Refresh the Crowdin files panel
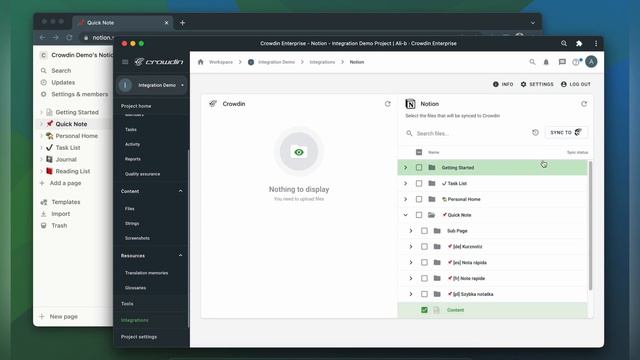The height and width of the screenshot is (360, 640). coord(387,104)
